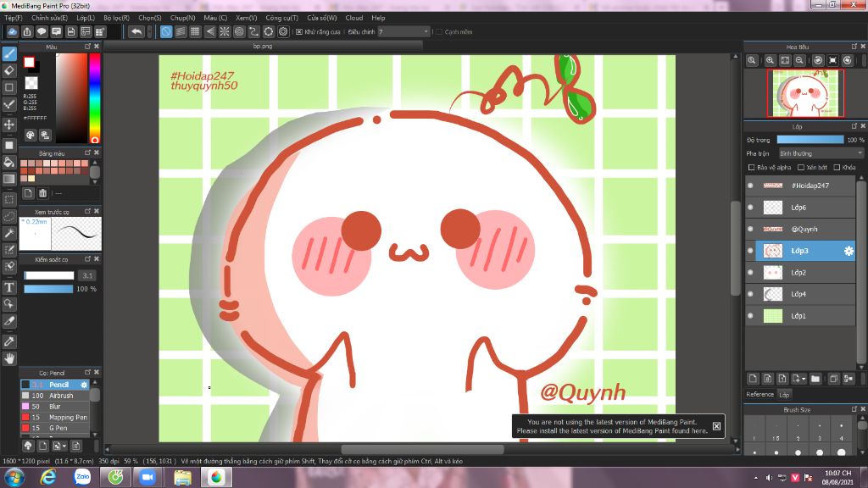
Task: Click the foreground color swatch
Action: point(29,63)
